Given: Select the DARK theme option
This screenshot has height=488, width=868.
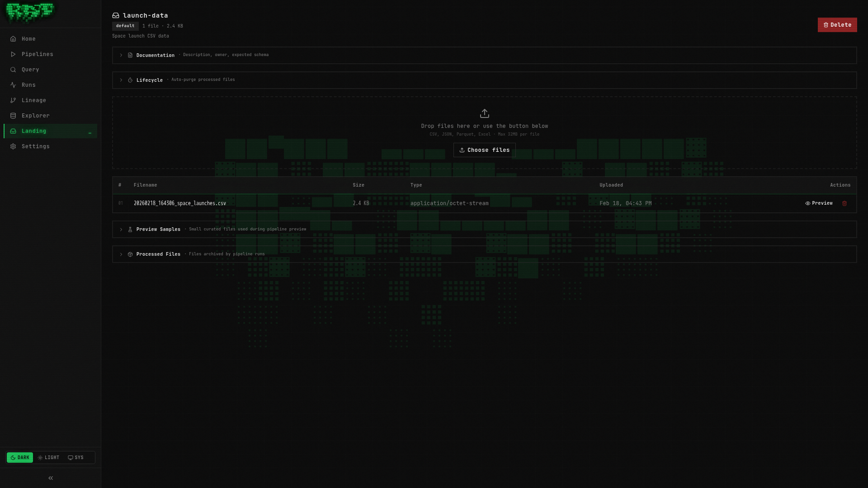Looking at the screenshot, I should tap(20, 458).
